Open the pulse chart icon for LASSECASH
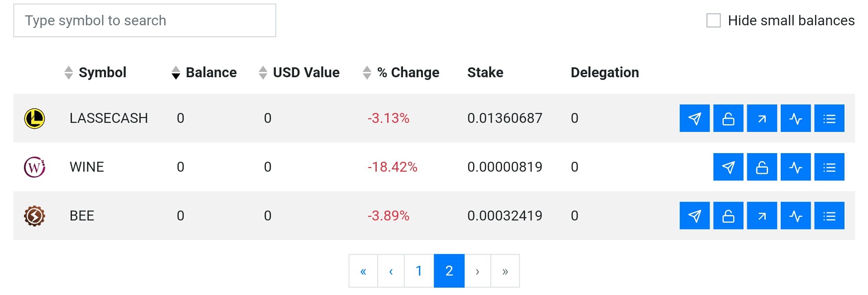This screenshot has width=868, height=295. pos(796,118)
